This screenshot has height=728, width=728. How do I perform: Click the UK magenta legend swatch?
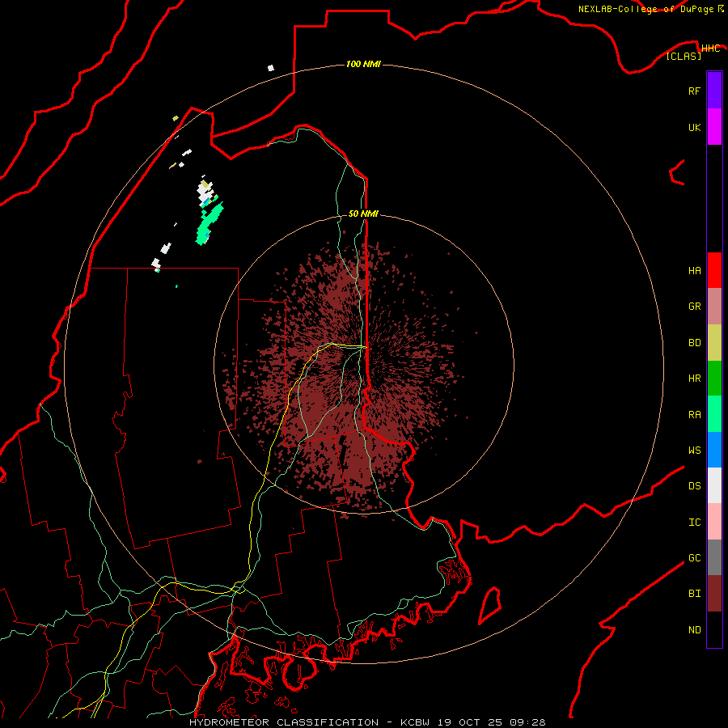tap(714, 127)
